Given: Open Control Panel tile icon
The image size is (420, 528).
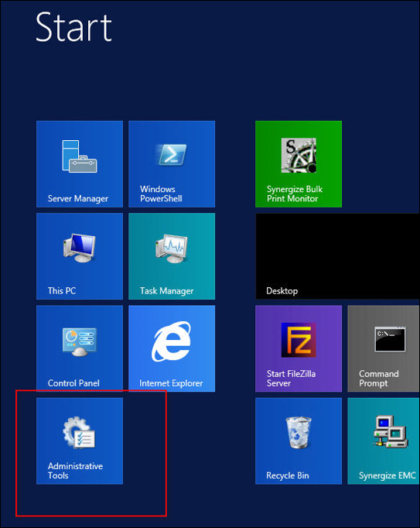Looking at the screenshot, I should [80, 341].
